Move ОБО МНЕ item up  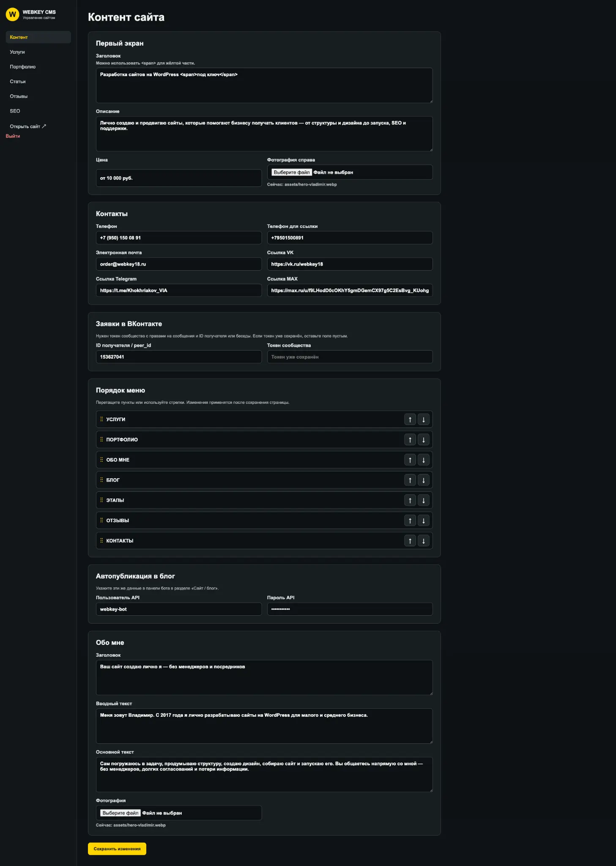click(x=410, y=460)
